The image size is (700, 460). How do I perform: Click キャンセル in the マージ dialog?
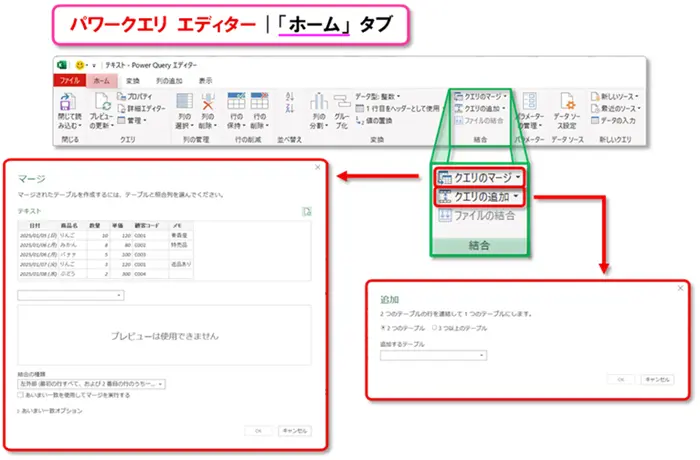click(x=295, y=431)
